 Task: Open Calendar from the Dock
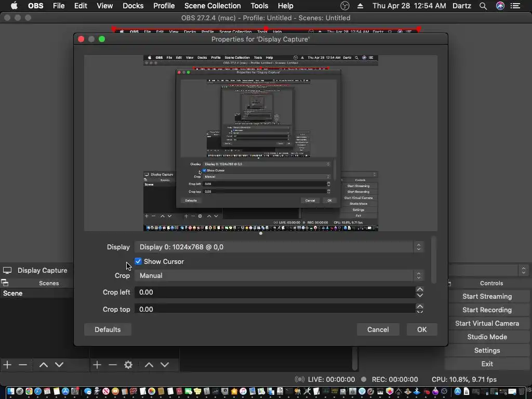(47, 391)
